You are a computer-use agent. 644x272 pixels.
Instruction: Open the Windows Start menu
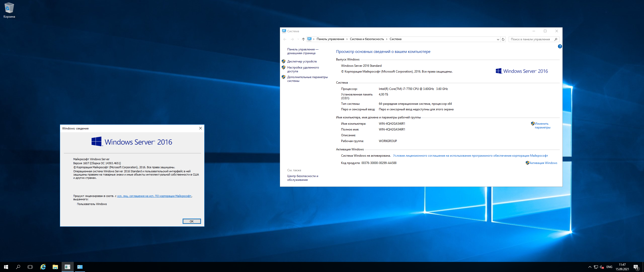click(x=6, y=267)
